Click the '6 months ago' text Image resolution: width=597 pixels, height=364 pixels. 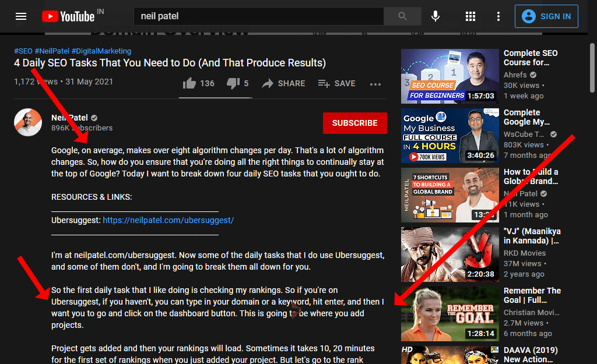tap(528, 334)
